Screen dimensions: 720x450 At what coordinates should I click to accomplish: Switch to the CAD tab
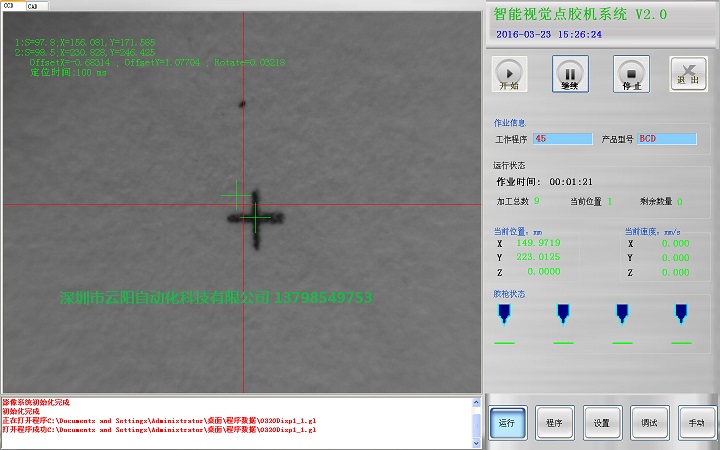[32, 5]
